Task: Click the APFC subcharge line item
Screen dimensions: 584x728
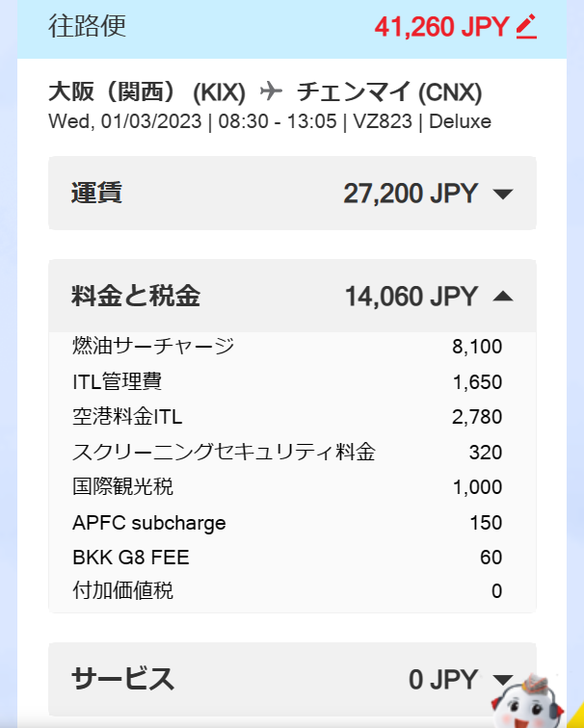Action: [x=149, y=523]
